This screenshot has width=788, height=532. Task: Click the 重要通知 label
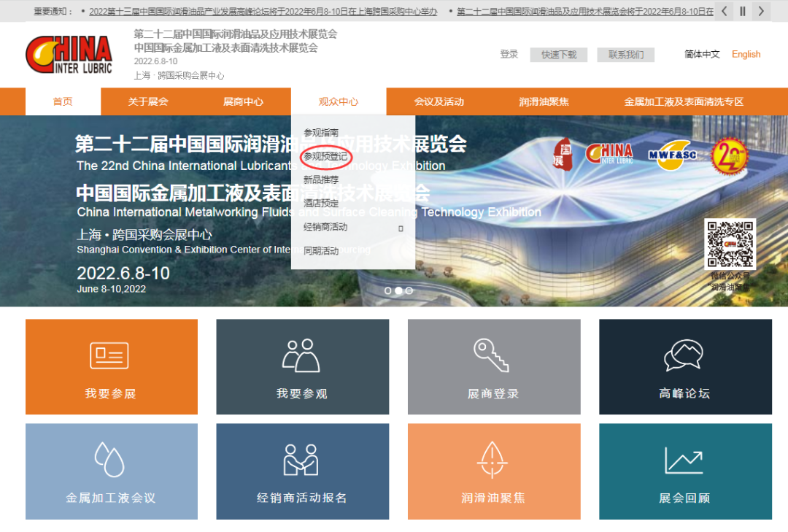pyautogui.click(x=53, y=12)
